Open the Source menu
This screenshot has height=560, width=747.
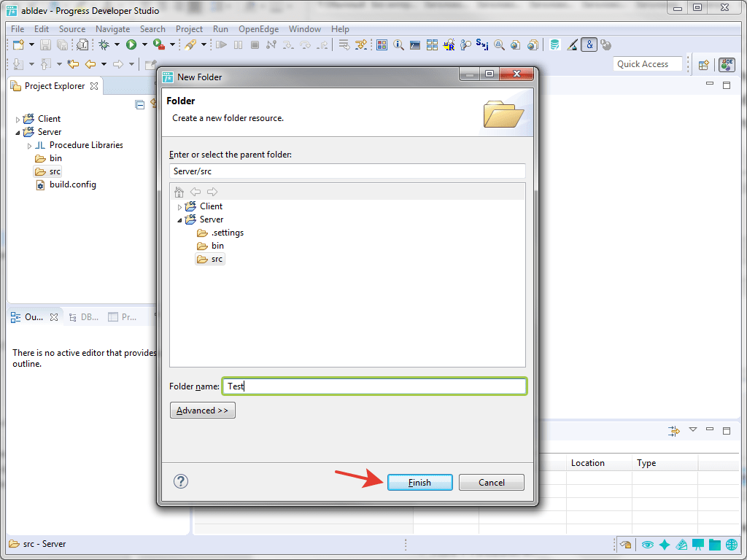pos(72,29)
